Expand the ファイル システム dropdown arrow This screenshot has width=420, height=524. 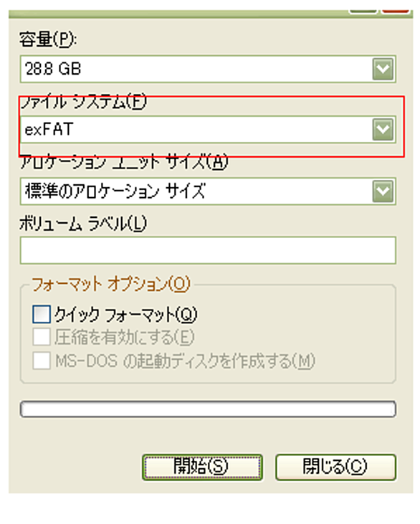[x=383, y=129]
